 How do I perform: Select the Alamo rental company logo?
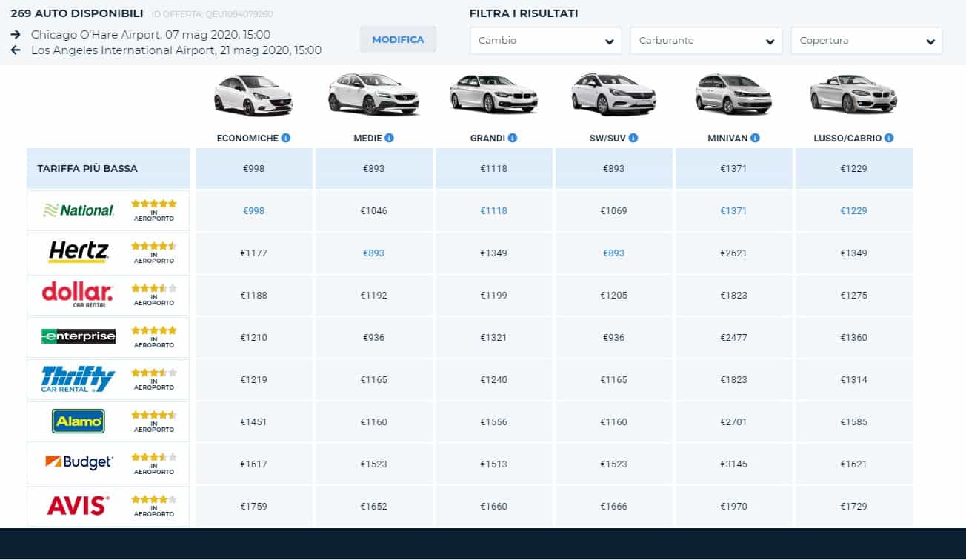pyautogui.click(x=79, y=421)
